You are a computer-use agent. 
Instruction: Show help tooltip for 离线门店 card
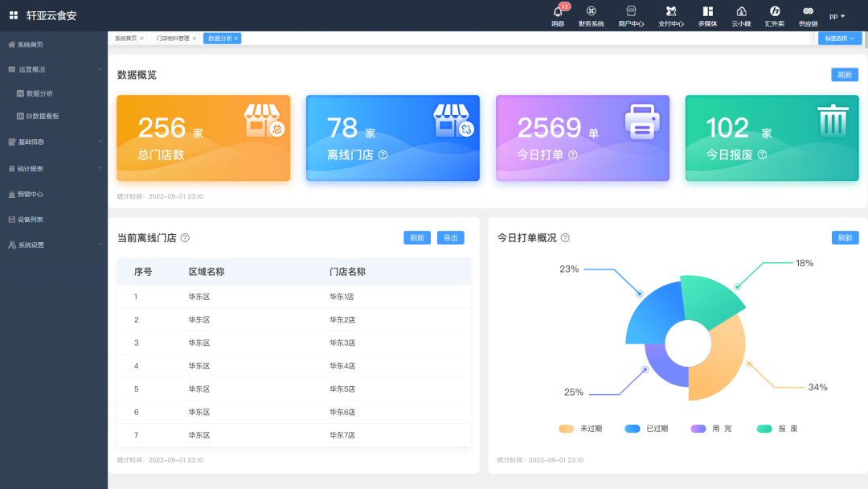(383, 155)
